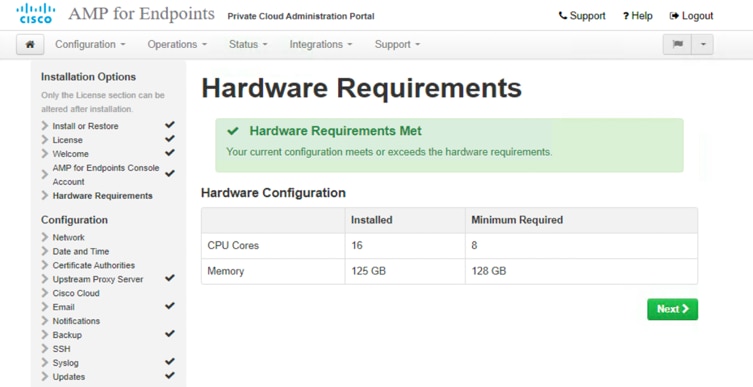Screen dimensions: 753x387
Task: Click the chevron beside Network
Action: pos(45,238)
